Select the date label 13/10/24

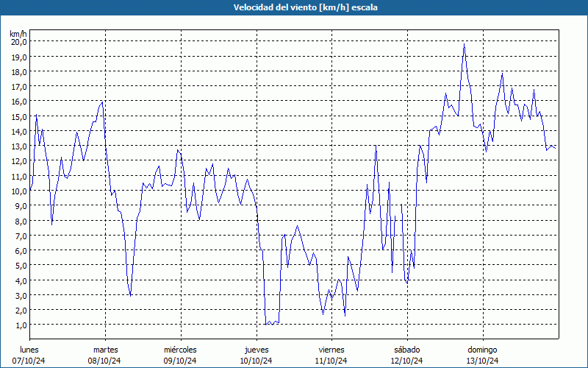click(x=483, y=361)
